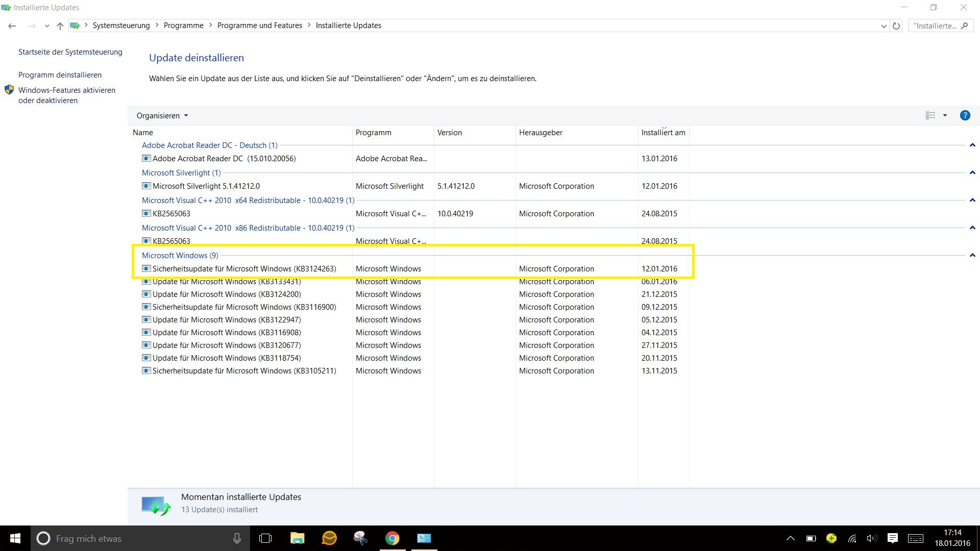Open File Explorer in taskbar
Image resolution: width=980 pixels, height=551 pixels.
(297, 538)
